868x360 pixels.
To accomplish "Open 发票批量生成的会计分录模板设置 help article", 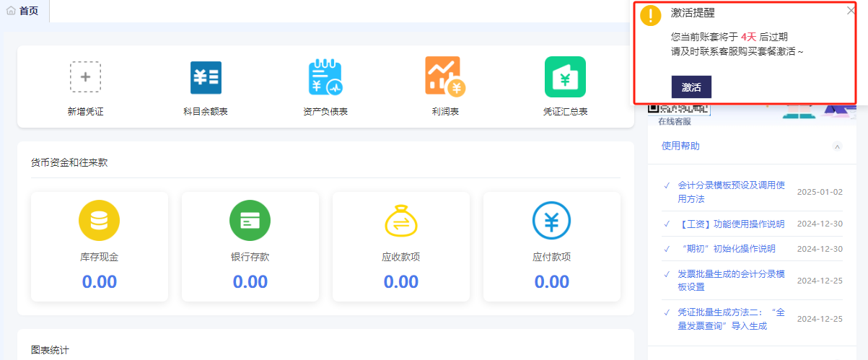I will (x=731, y=281).
